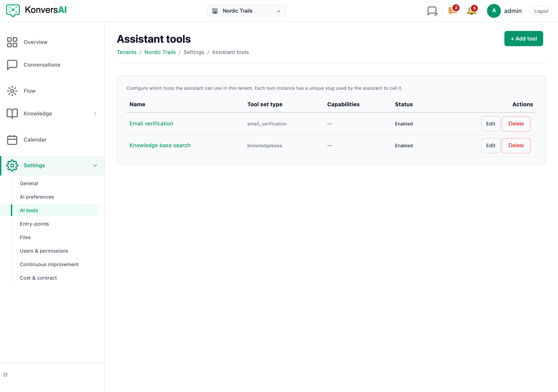
Task: Open the Calendar icon in sidebar
Action: coord(12,140)
